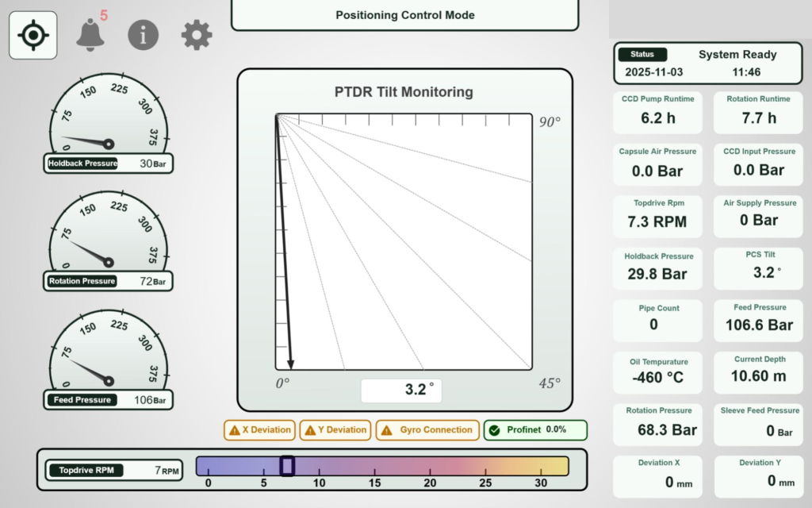Select the Capsule Air Pressure card
812x508 pixels.
coord(657,164)
